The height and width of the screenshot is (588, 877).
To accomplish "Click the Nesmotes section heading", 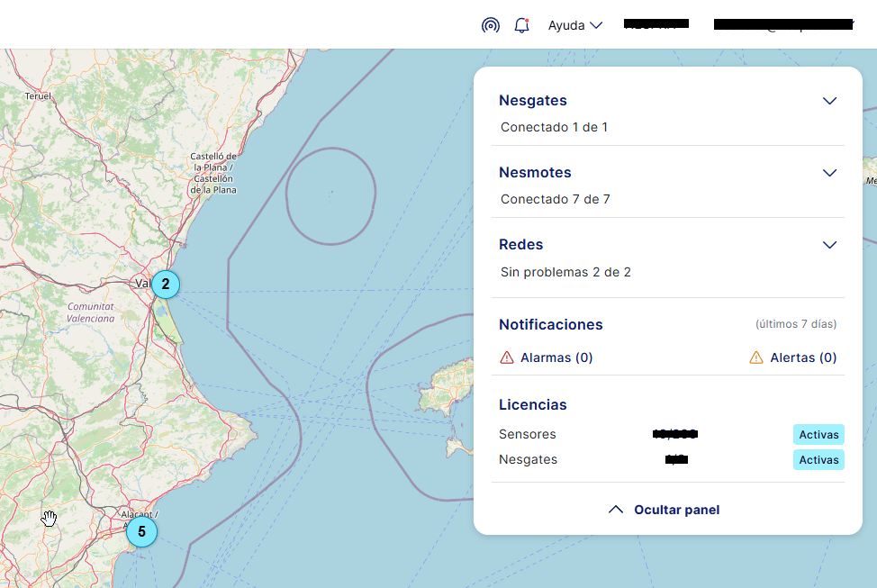I will (535, 173).
